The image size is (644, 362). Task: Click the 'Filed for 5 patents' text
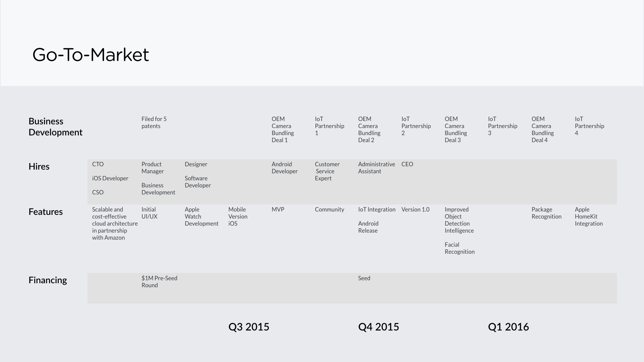click(x=154, y=123)
